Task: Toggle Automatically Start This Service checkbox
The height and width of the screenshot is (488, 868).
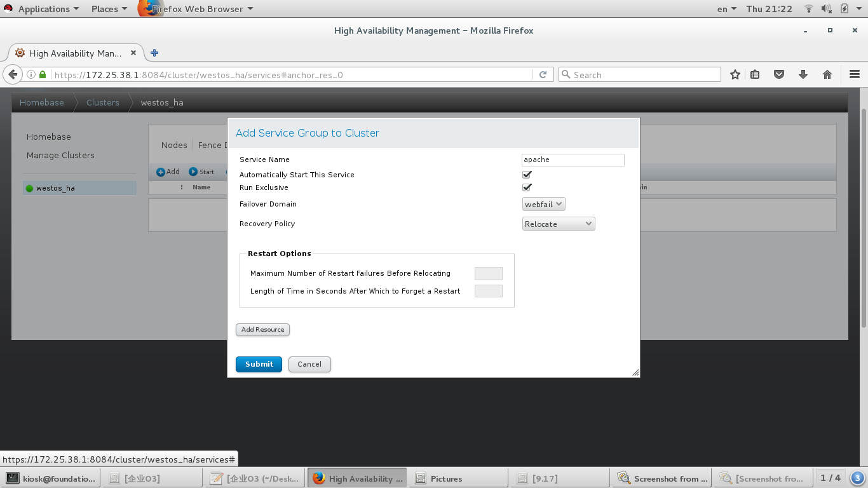Action: [527, 174]
